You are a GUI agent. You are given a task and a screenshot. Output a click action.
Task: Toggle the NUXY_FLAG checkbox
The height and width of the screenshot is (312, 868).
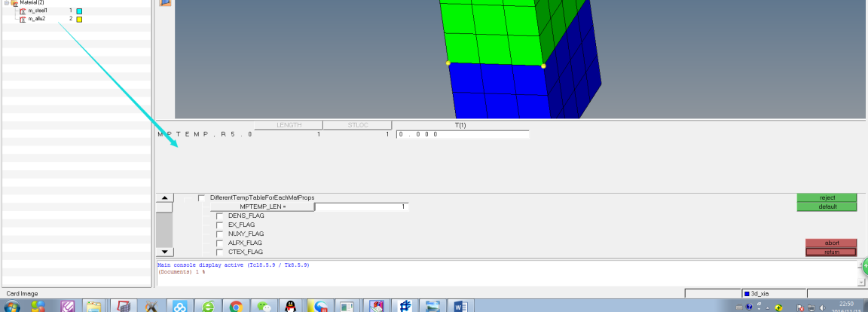(x=220, y=234)
